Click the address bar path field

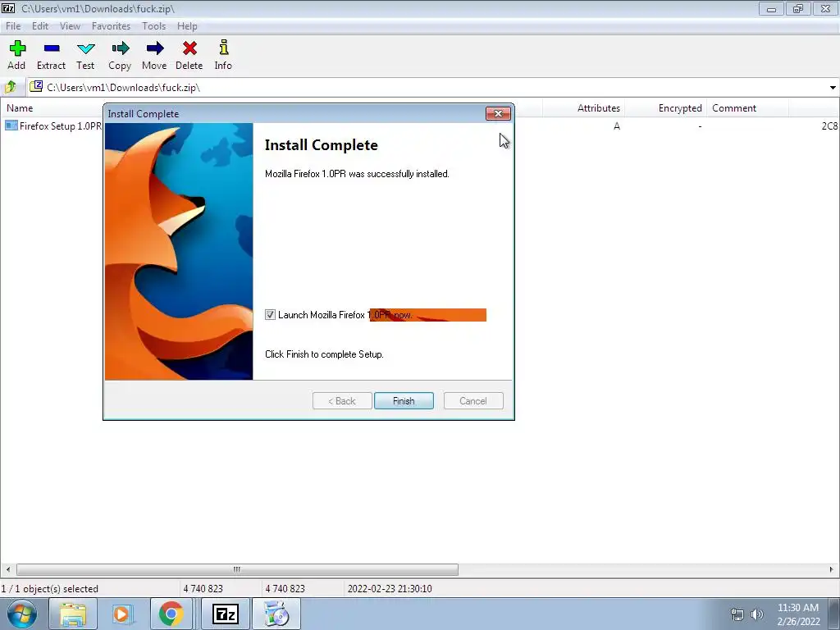tap(427, 87)
